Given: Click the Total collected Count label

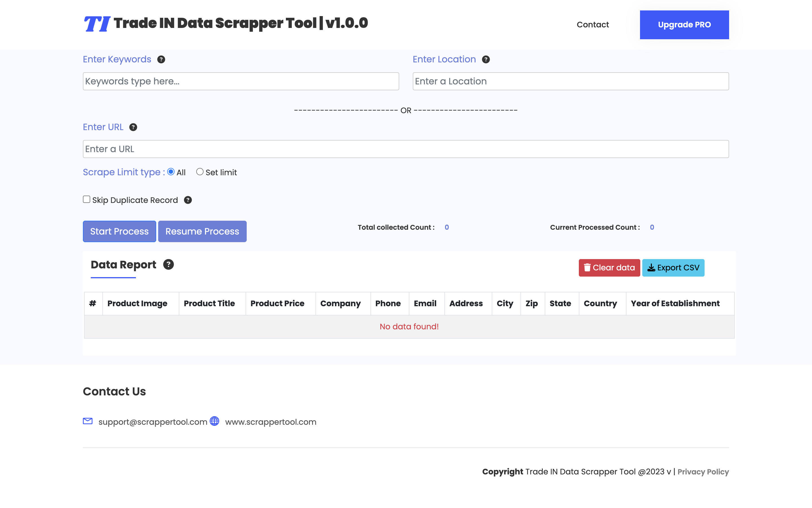Looking at the screenshot, I should pyautogui.click(x=396, y=227).
